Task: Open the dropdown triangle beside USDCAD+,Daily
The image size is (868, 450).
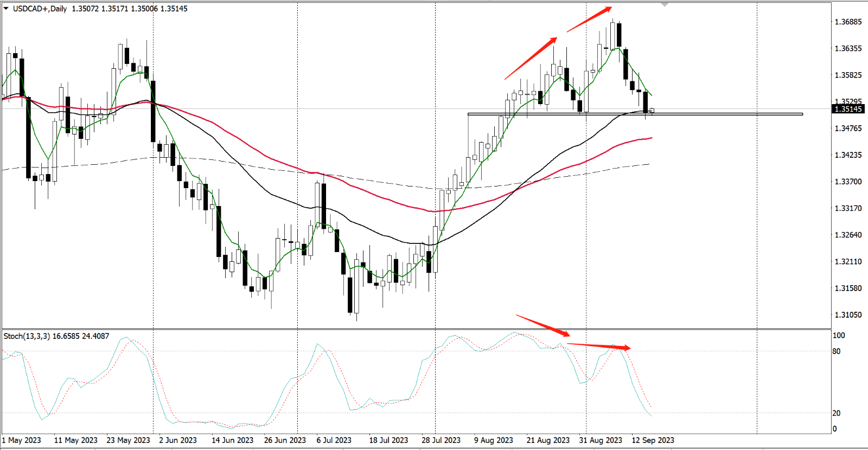Action: (x=6, y=9)
